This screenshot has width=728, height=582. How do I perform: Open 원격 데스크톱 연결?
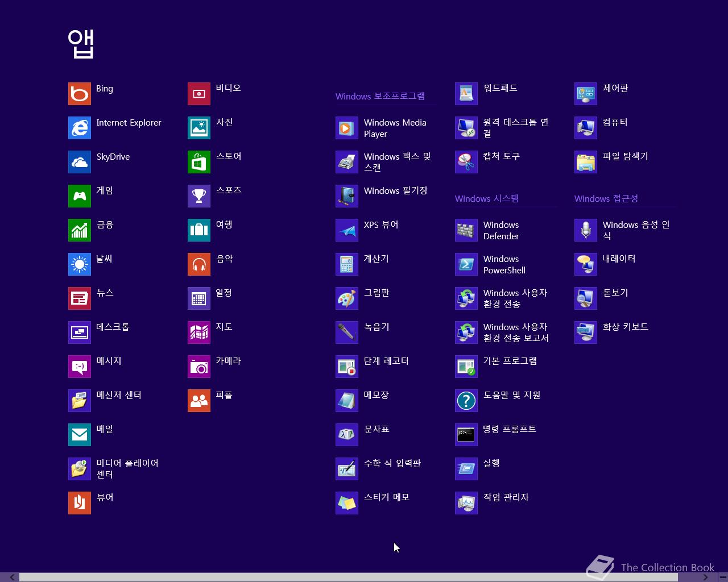pos(502,128)
